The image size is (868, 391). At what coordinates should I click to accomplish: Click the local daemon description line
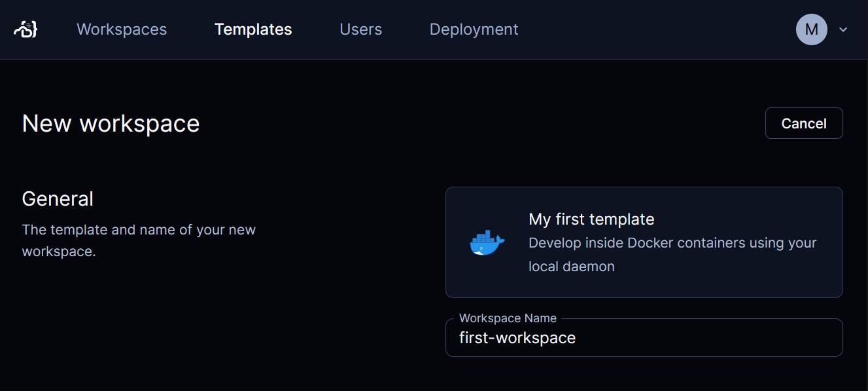point(572,267)
